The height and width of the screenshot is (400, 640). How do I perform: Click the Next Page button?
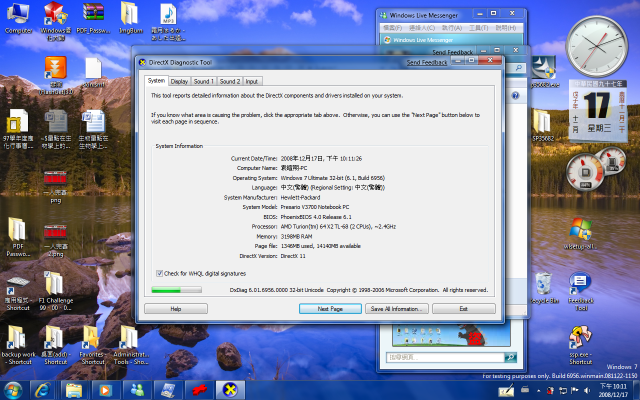click(330, 309)
